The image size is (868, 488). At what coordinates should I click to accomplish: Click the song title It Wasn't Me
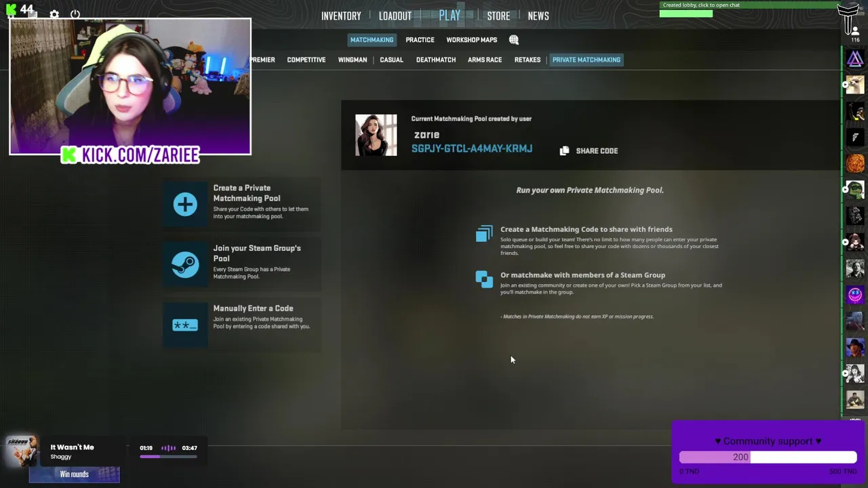72,447
